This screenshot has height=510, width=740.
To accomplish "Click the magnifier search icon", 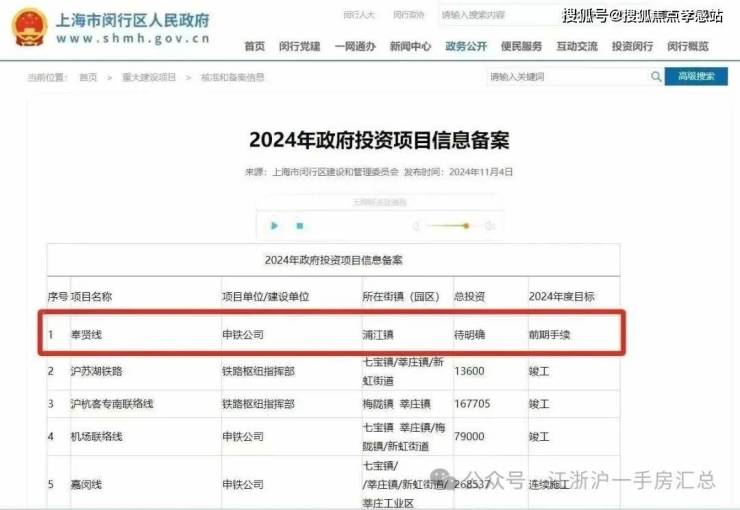I will pyautogui.click(x=656, y=77).
